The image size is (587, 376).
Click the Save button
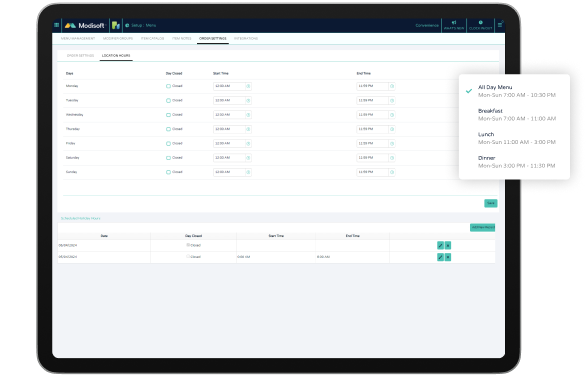pyautogui.click(x=491, y=203)
